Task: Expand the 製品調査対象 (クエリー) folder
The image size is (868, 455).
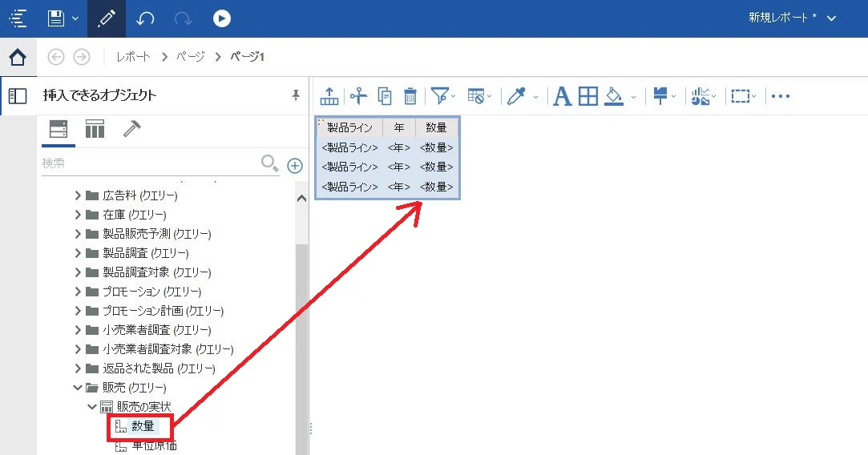Action: 78,272
